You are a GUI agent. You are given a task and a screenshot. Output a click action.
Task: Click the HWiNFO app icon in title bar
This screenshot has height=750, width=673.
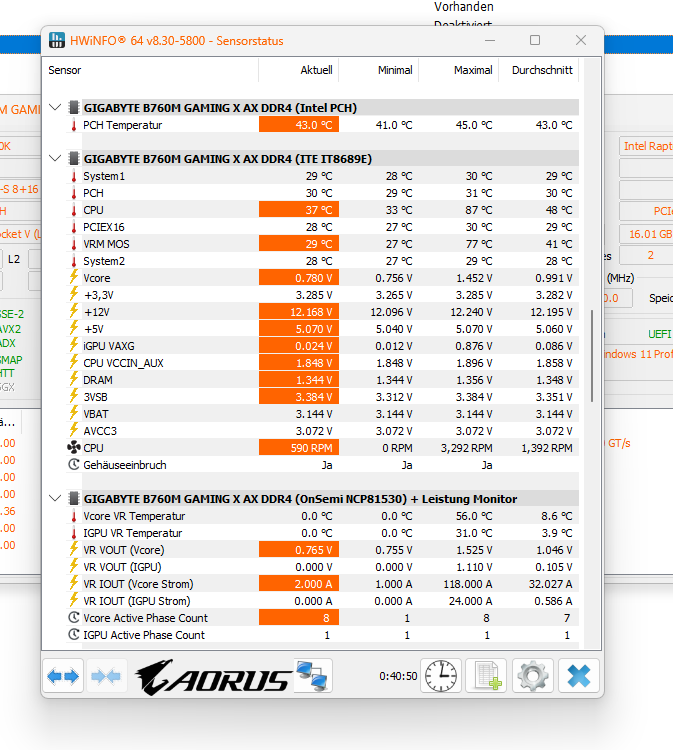[57, 40]
